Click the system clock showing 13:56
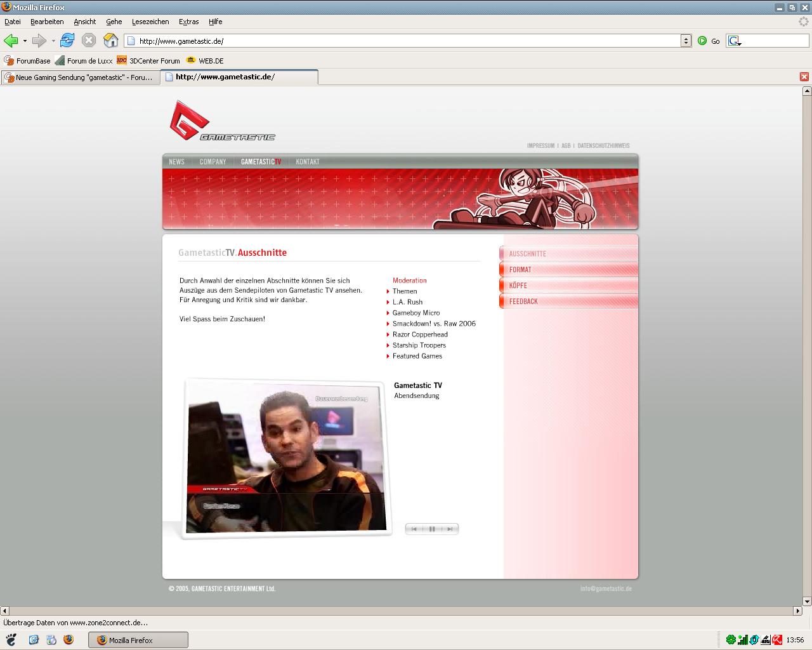Viewport: 812px width, 650px height. tap(795, 640)
